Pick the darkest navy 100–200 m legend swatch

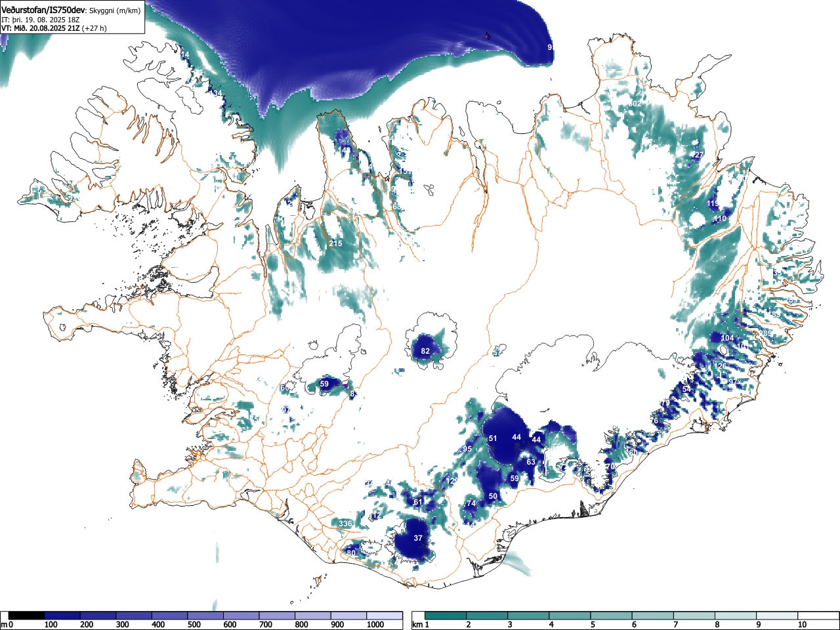click(62, 616)
